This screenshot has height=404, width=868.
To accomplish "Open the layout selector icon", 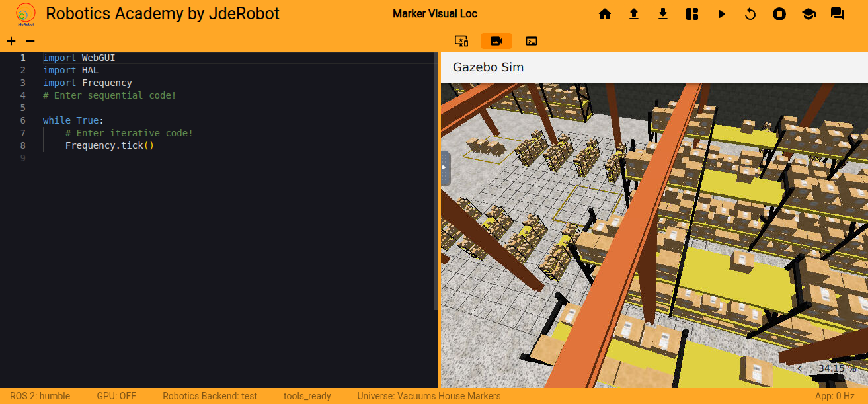I will pyautogui.click(x=692, y=14).
